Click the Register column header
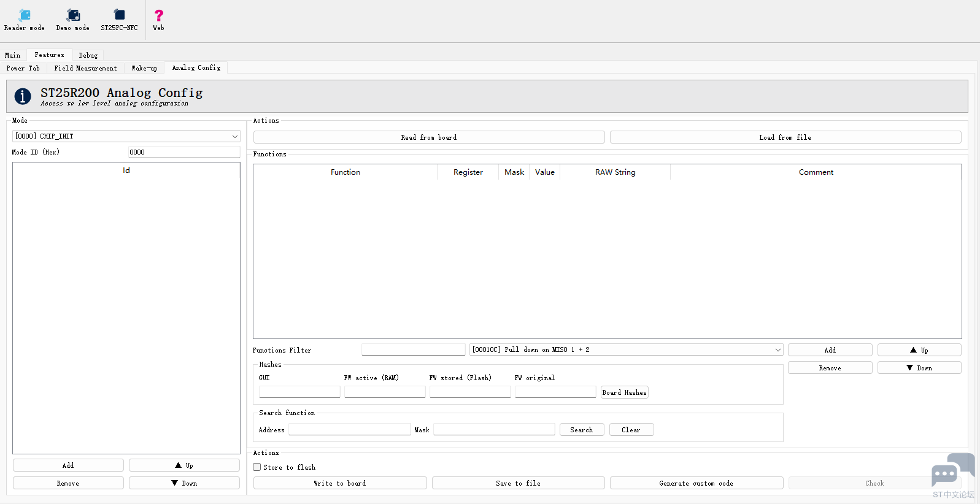The height and width of the screenshot is (504, 980). pos(468,172)
